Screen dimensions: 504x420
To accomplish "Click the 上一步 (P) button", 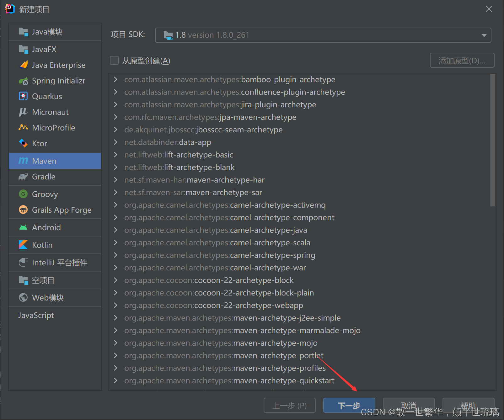I will click(290, 406).
